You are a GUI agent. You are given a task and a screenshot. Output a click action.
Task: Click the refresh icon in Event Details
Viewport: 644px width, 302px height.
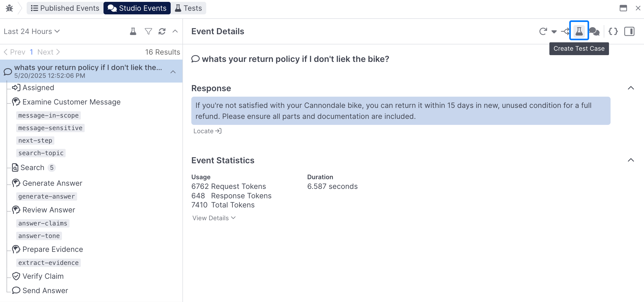[543, 31]
